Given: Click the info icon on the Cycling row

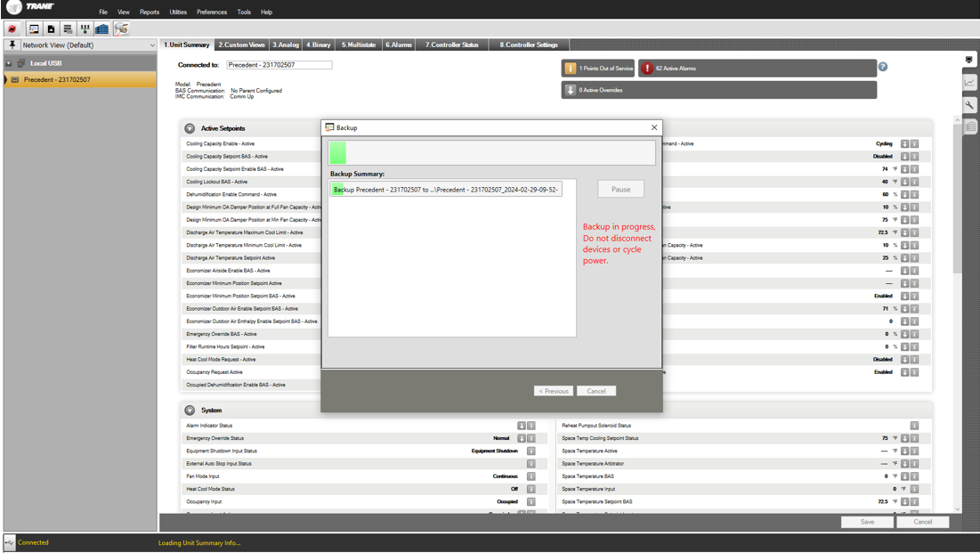Looking at the screenshot, I should tap(914, 144).
